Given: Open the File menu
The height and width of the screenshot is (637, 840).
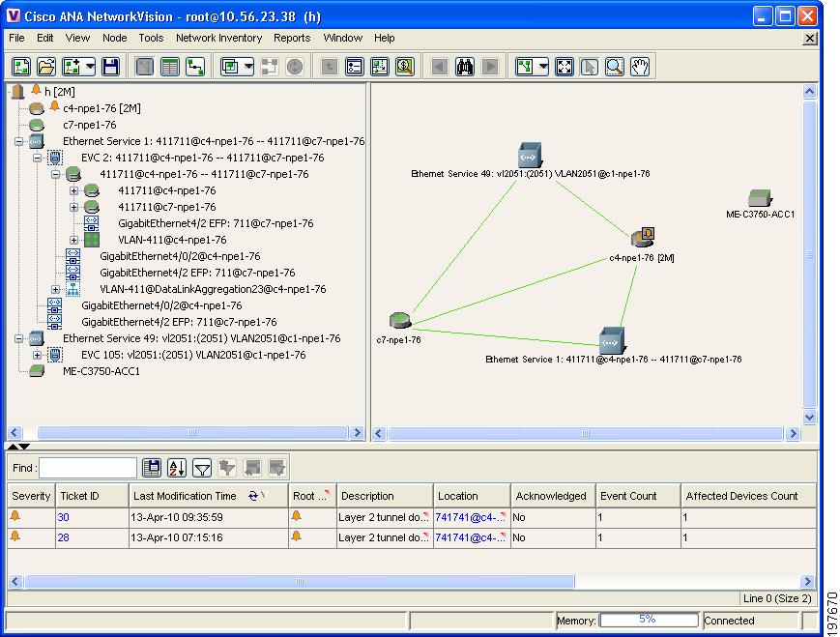Looking at the screenshot, I should pos(16,38).
